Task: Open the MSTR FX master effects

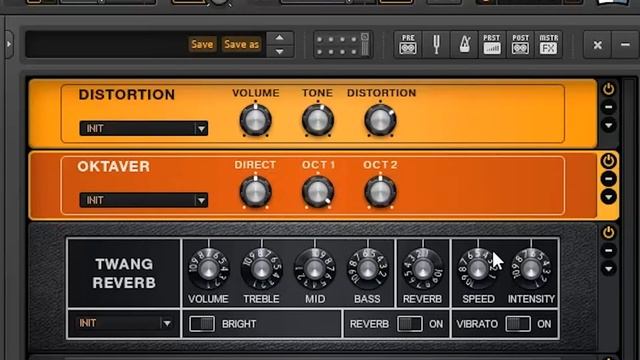Action: pyautogui.click(x=548, y=44)
